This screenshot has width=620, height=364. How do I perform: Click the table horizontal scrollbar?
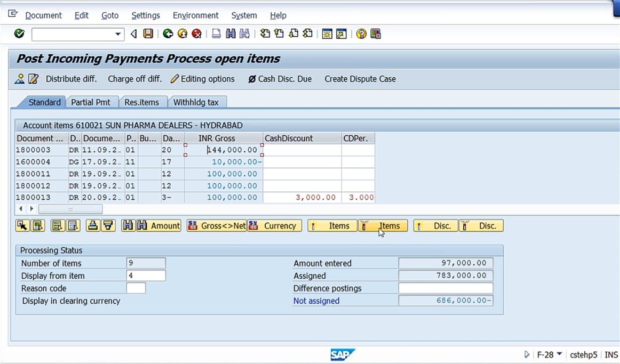(70, 209)
